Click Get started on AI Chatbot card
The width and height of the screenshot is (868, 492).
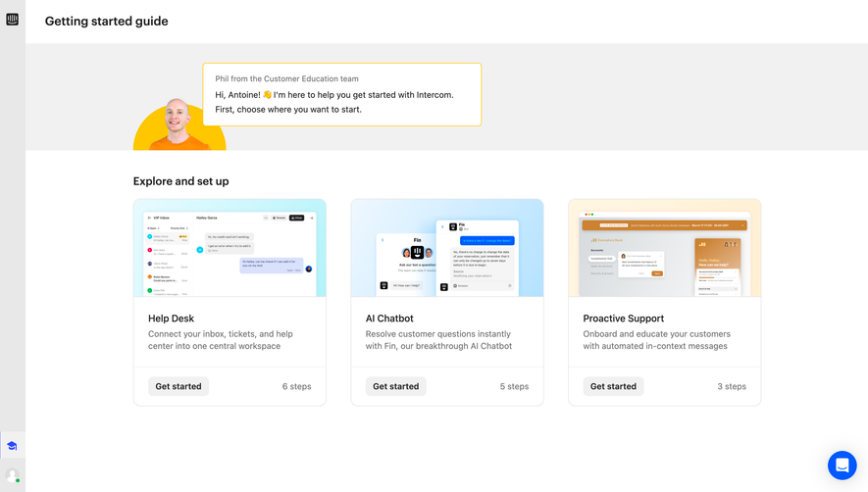click(396, 386)
